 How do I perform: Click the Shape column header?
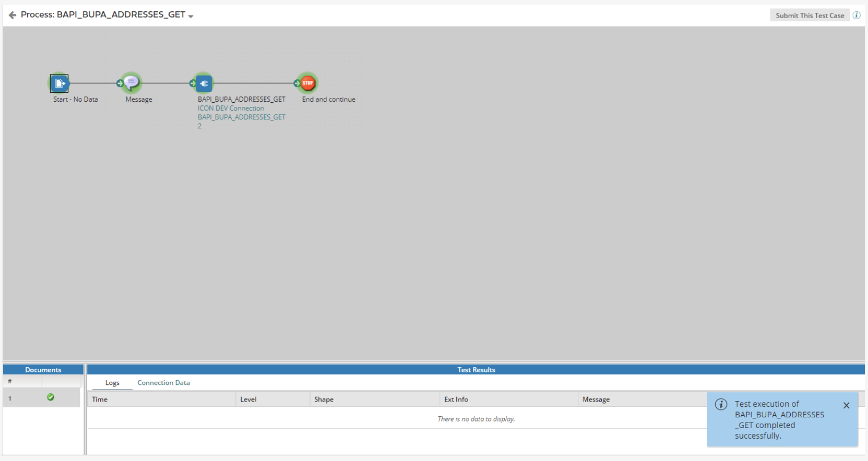324,399
